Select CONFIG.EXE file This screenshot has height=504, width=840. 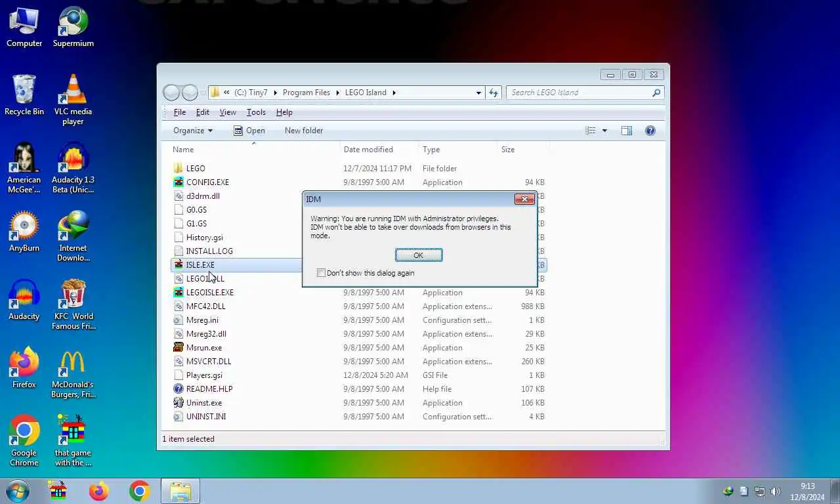click(207, 182)
